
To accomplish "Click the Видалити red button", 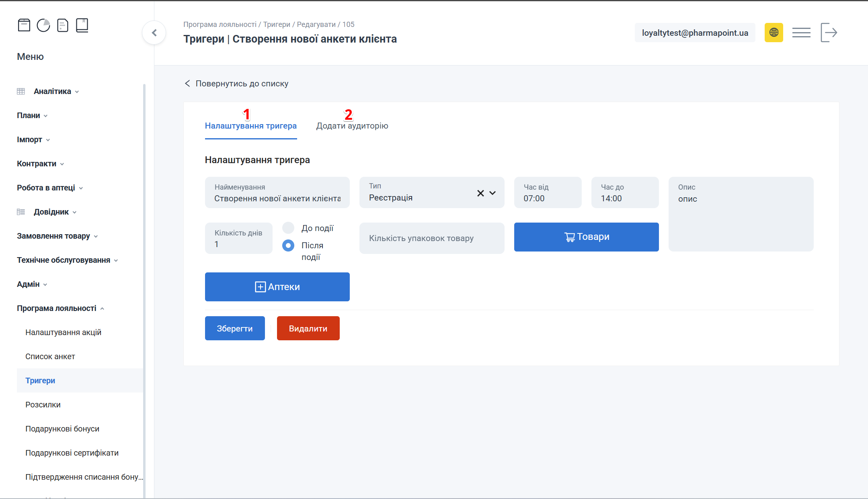I will 308,328.
